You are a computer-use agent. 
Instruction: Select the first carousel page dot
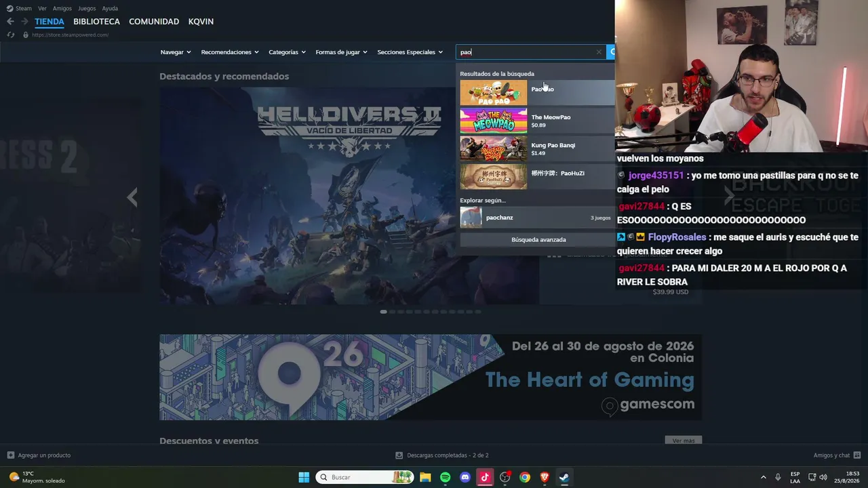(x=384, y=312)
